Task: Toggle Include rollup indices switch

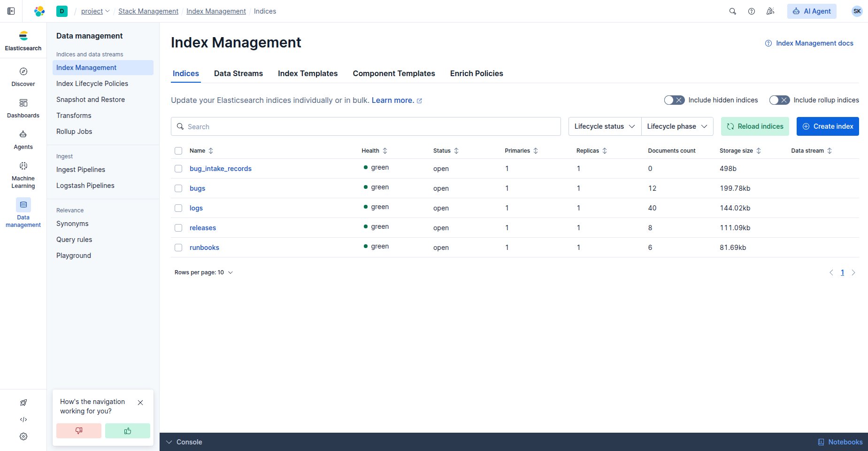Action: (x=780, y=100)
